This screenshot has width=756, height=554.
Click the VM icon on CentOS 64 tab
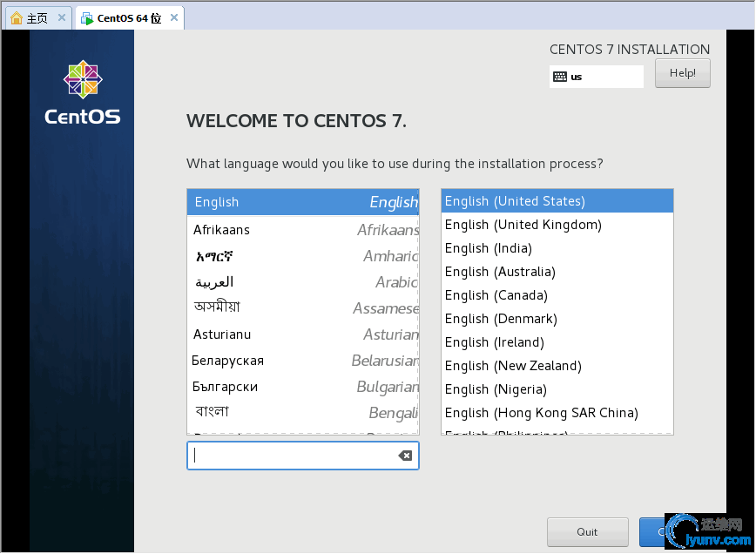(87, 18)
